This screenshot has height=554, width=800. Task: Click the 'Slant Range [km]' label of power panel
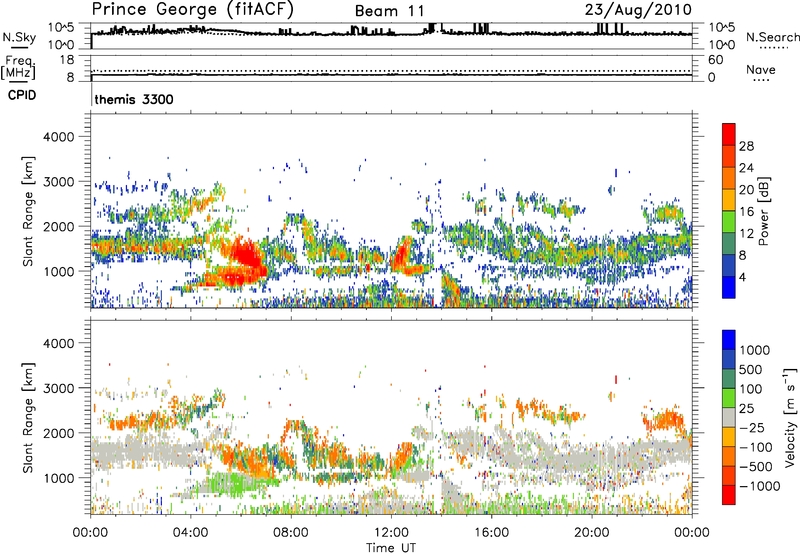point(28,211)
